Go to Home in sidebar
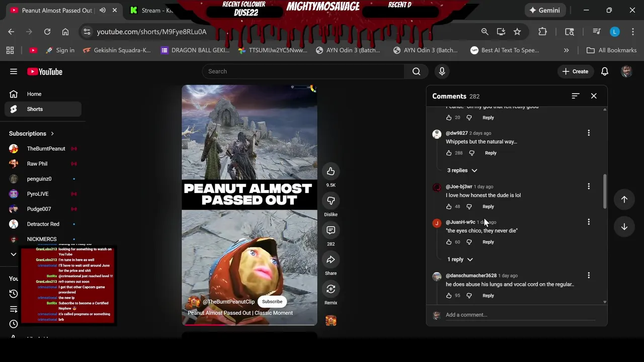Viewport: 644px width, 362px height. point(43,94)
